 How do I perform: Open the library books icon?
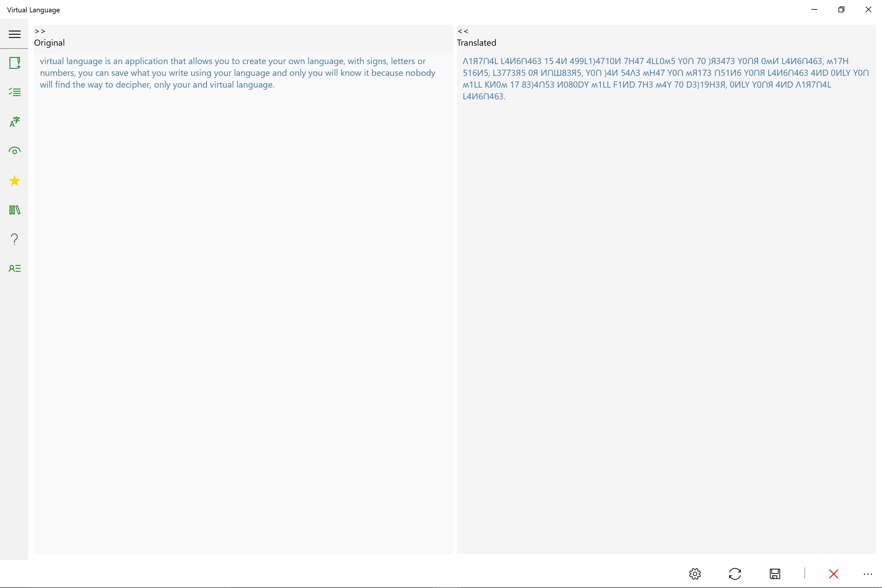[x=15, y=210]
